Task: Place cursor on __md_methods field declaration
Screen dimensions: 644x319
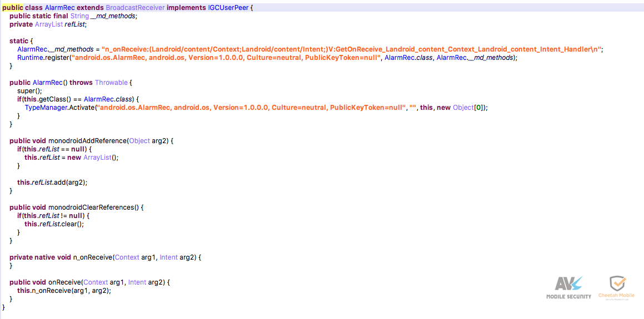Action: 115,16
